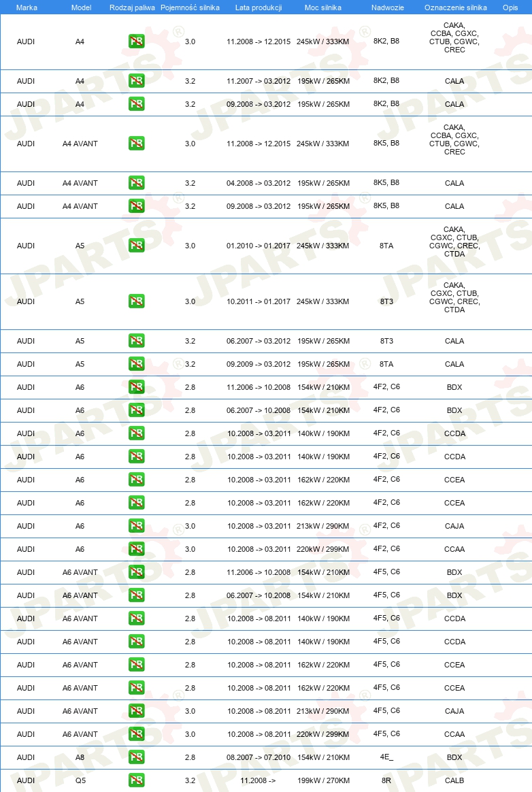The height and width of the screenshot is (792, 532).
Task: Click the '08.2007 -> 07.2010' date cell
Action: (259, 758)
